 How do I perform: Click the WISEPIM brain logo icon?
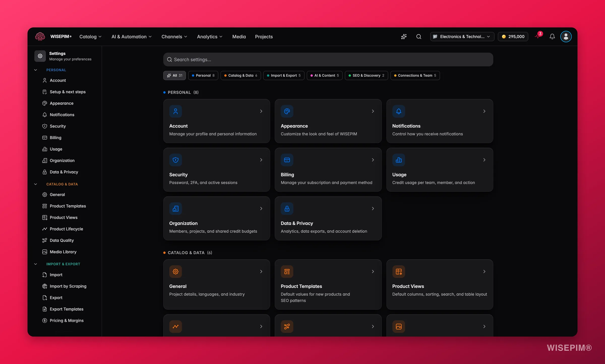tap(40, 37)
